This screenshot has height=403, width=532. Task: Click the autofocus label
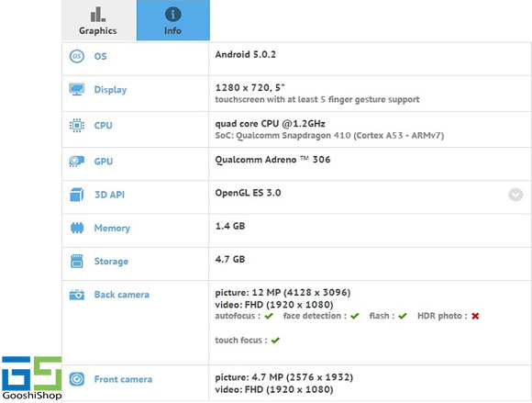click(x=238, y=316)
